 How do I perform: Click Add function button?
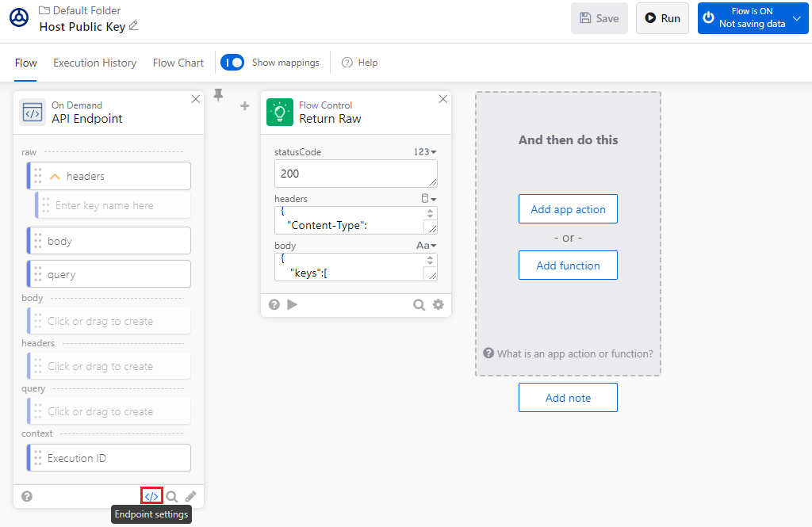568,265
